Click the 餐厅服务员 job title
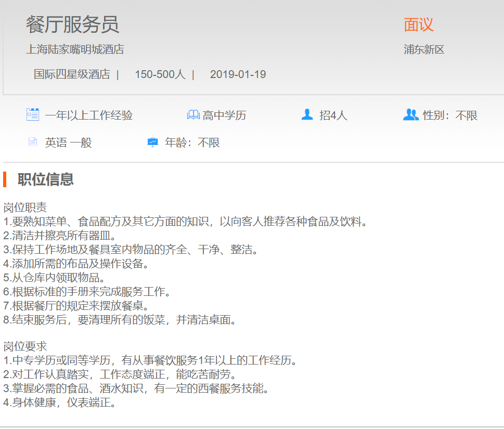The width and height of the screenshot is (504, 429). pyautogui.click(x=73, y=24)
